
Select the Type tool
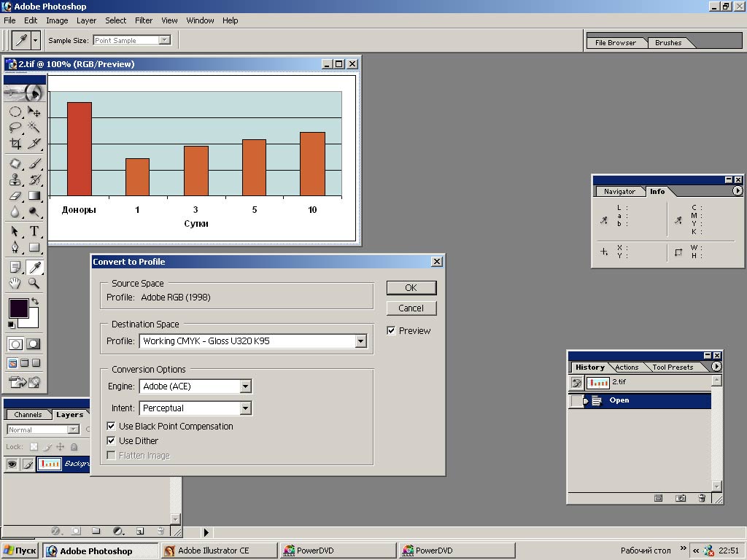(x=34, y=231)
